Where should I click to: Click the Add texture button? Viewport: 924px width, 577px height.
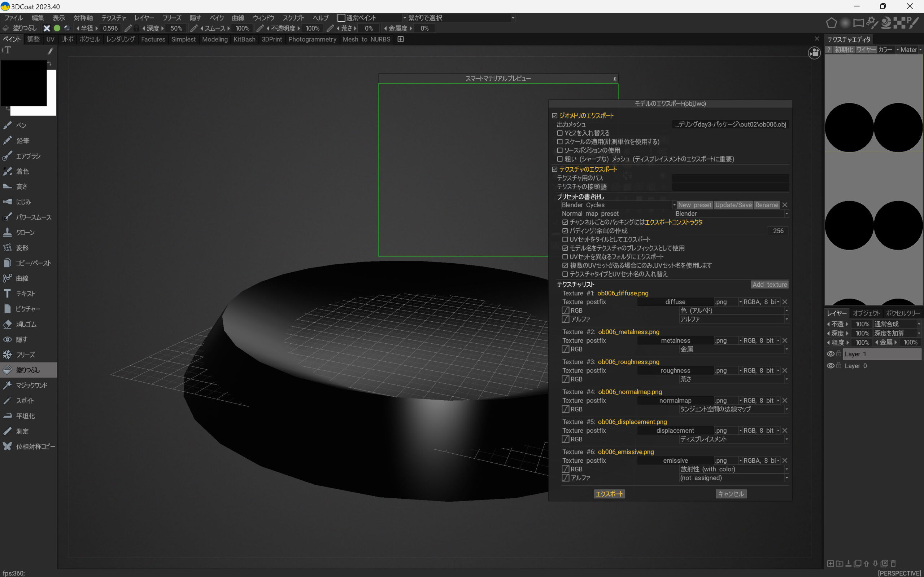(770, 285)
